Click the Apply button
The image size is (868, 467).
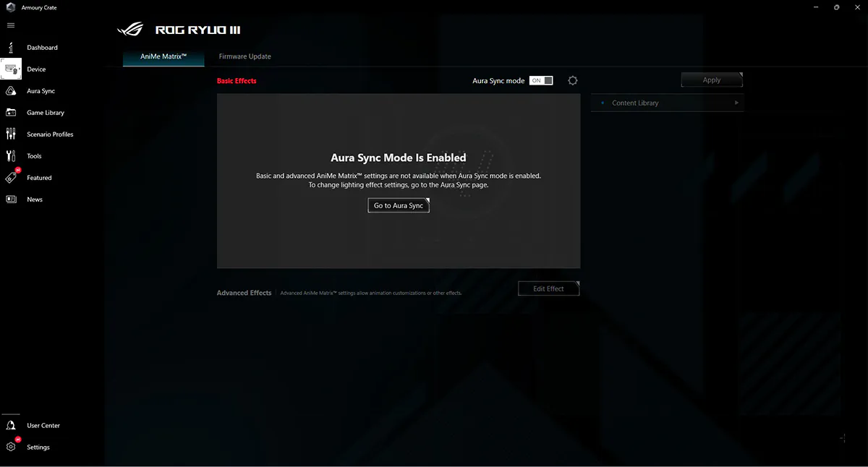pos(712,80)
